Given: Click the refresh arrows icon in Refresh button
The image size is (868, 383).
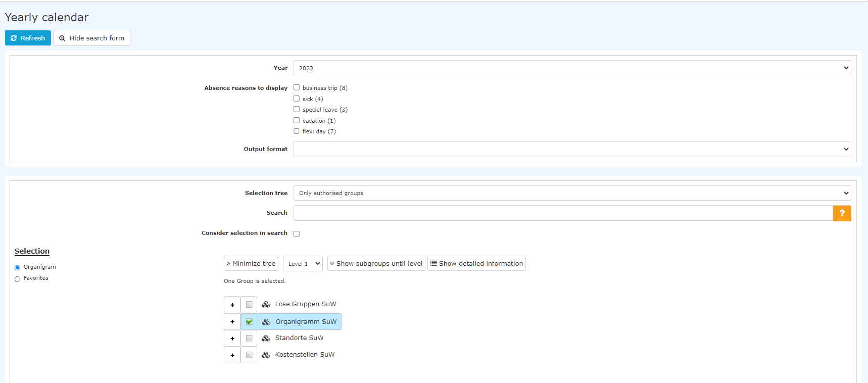Looking at the screenshot, I should [x=14, y=38].
